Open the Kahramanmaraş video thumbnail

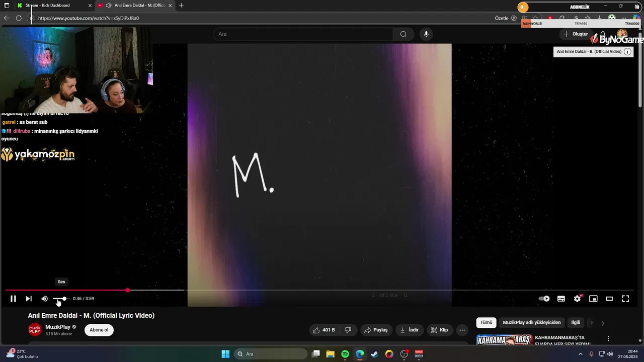click(504, 339)
